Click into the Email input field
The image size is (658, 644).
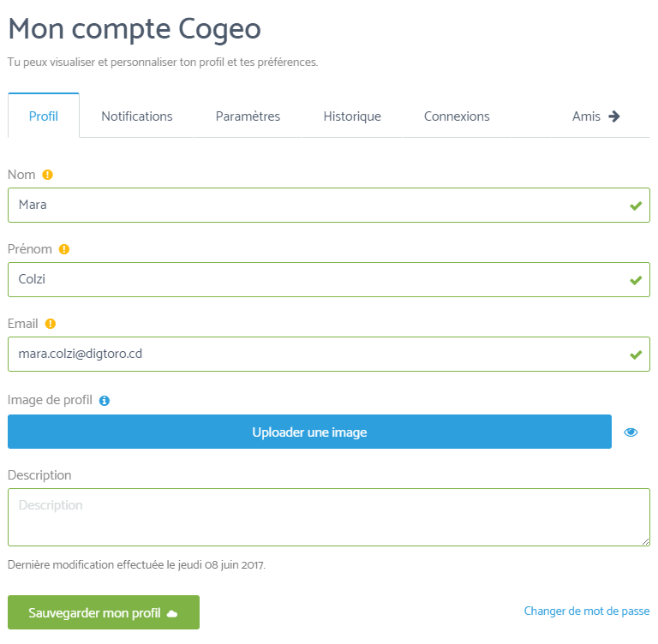point(329,354)
